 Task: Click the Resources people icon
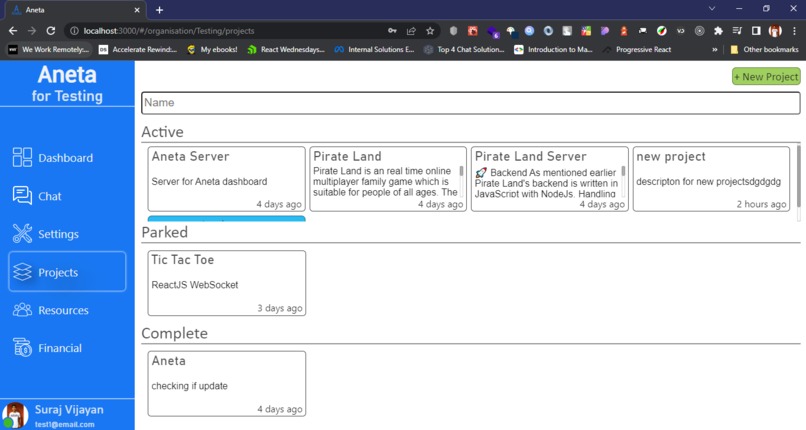(22, 309)
